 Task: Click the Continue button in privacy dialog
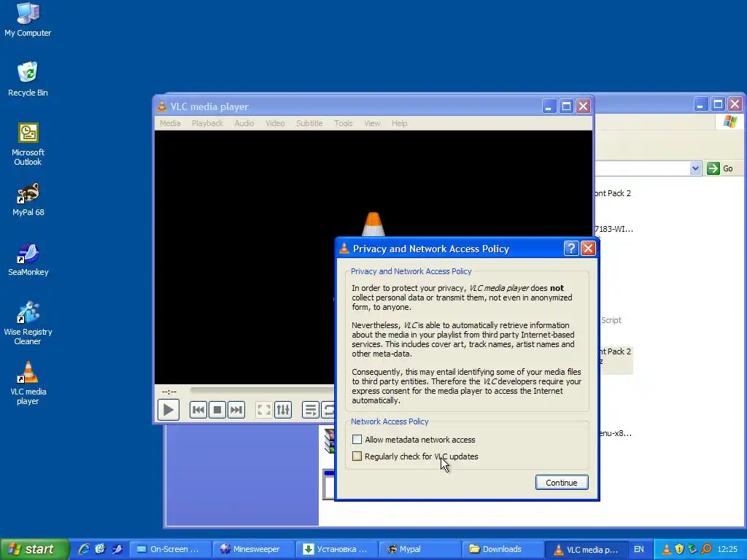pyautogui.click(x=562, y=483)
